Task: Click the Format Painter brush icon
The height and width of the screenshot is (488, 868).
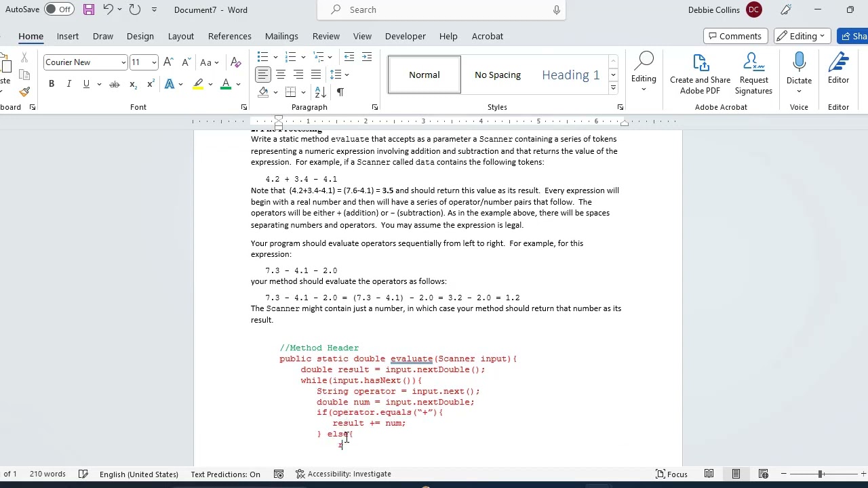Action: pos(24,92)
